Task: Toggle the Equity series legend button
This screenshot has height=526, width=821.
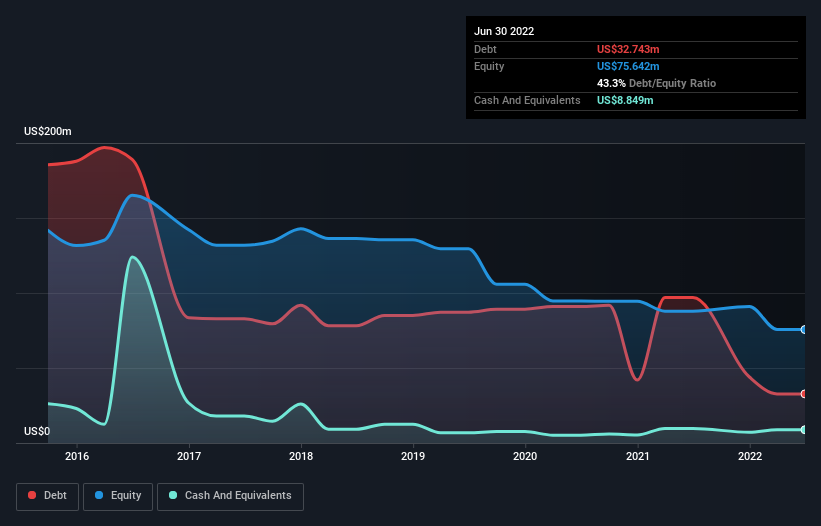Action: (x=118, y=496)
